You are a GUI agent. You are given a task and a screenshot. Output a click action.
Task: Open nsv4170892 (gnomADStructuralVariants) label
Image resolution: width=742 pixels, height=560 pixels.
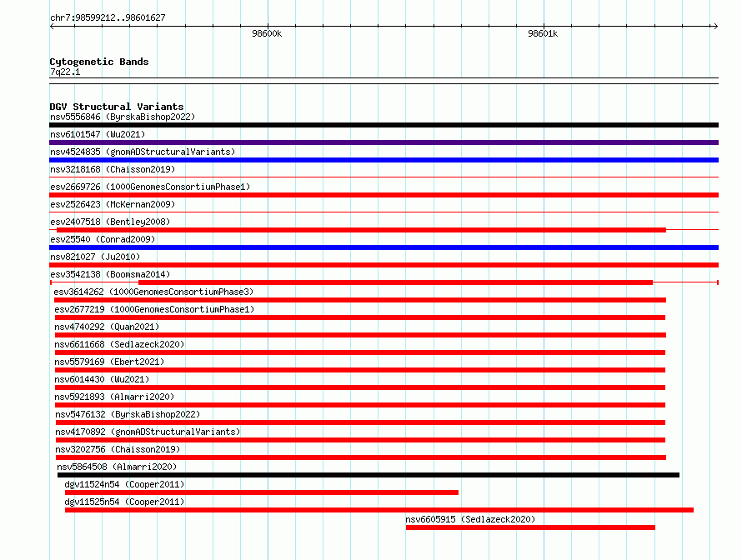(x=148, y=432)
